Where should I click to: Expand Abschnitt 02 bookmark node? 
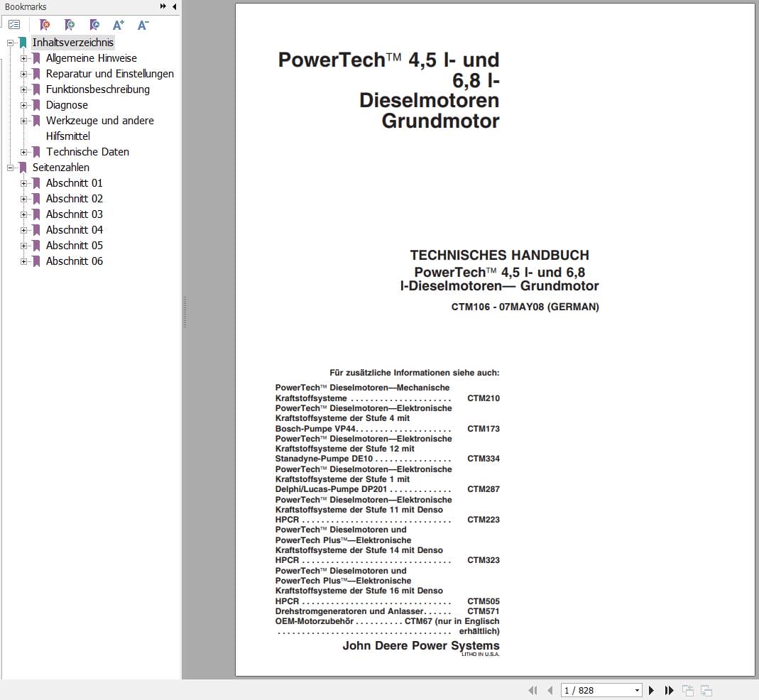[23, 199]
